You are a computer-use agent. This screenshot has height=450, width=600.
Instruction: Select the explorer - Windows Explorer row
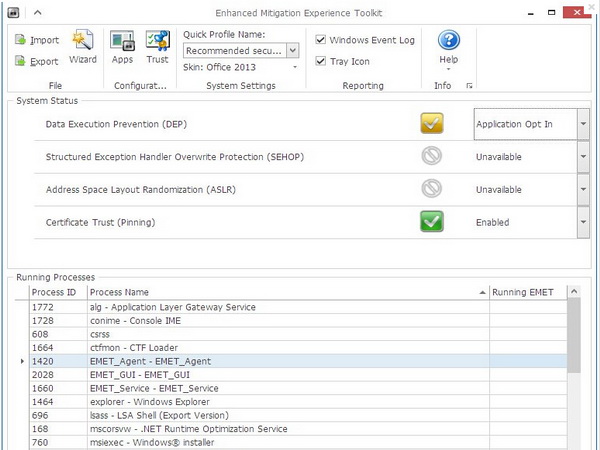click(x=298, y=402)
